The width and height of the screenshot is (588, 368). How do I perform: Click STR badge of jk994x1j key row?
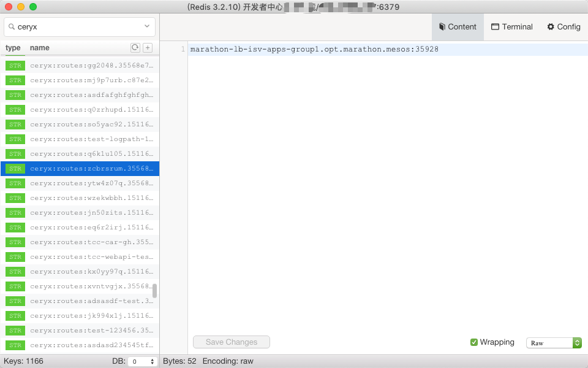click(15, 316)
